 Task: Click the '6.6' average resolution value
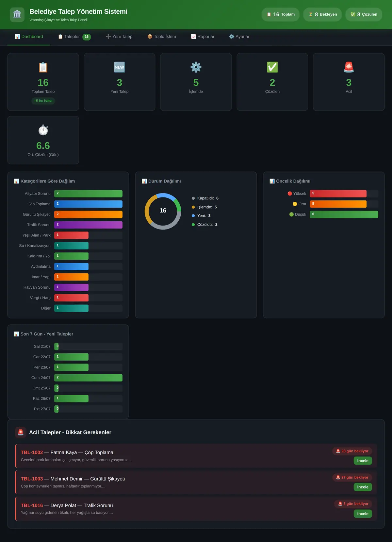43,145
